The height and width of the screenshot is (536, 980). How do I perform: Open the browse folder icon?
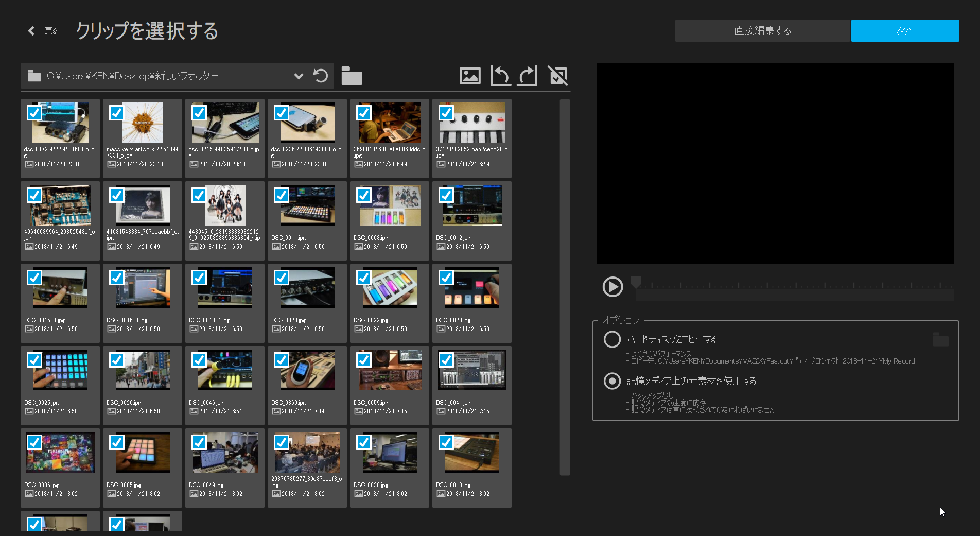pos(352,76)
